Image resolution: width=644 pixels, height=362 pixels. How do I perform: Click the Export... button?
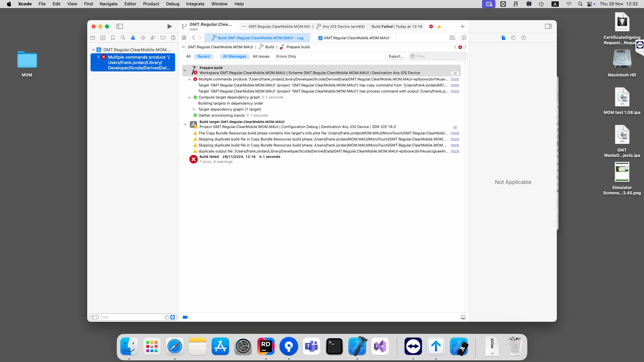[396, 56]
